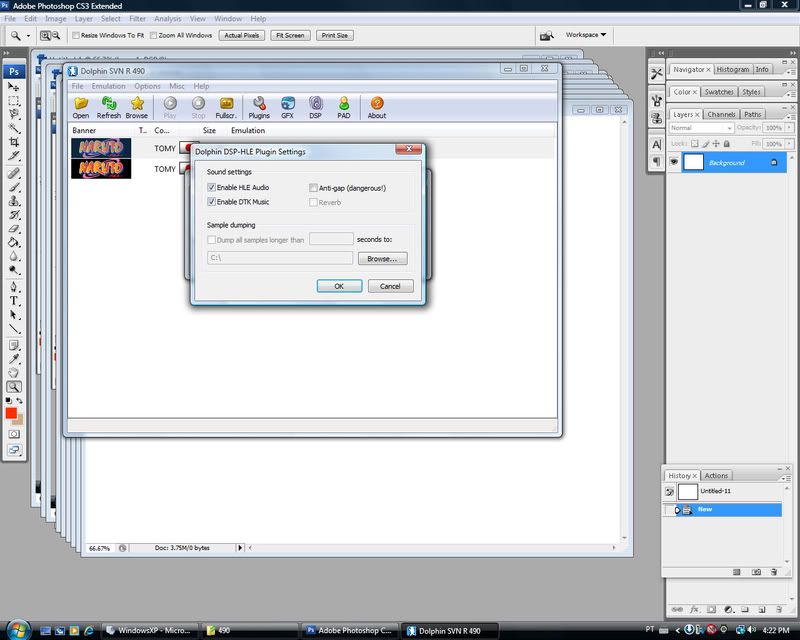This screenshot has height=640, width=800.
Task: Collapse the right panel dock to icons
Action: (792, 53)
